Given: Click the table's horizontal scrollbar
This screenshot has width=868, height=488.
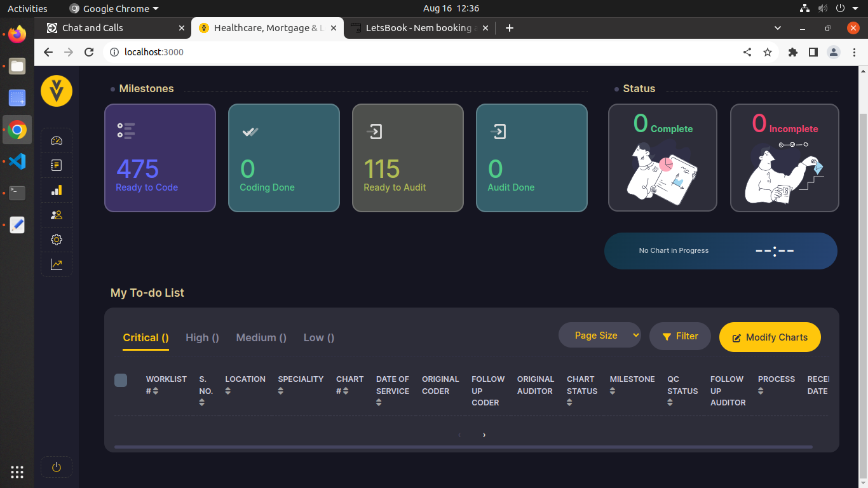Looking at the screenshot, I should 463,447.
